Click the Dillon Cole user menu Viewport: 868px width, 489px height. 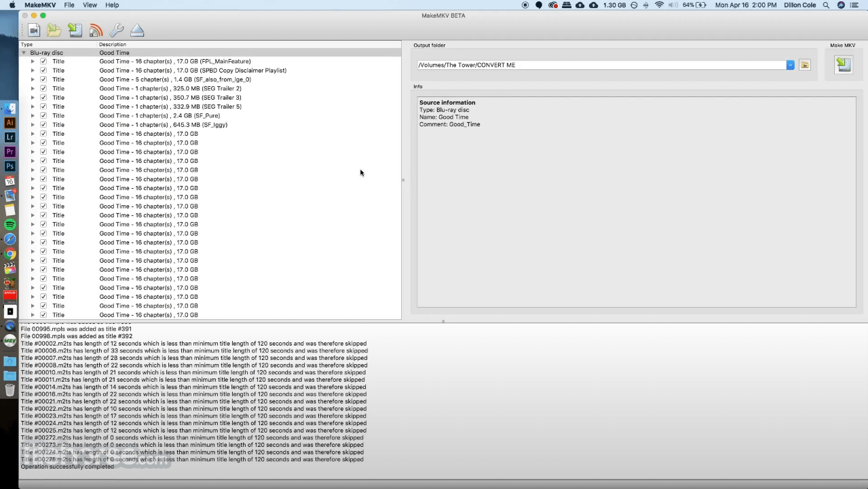pos(799,5)
